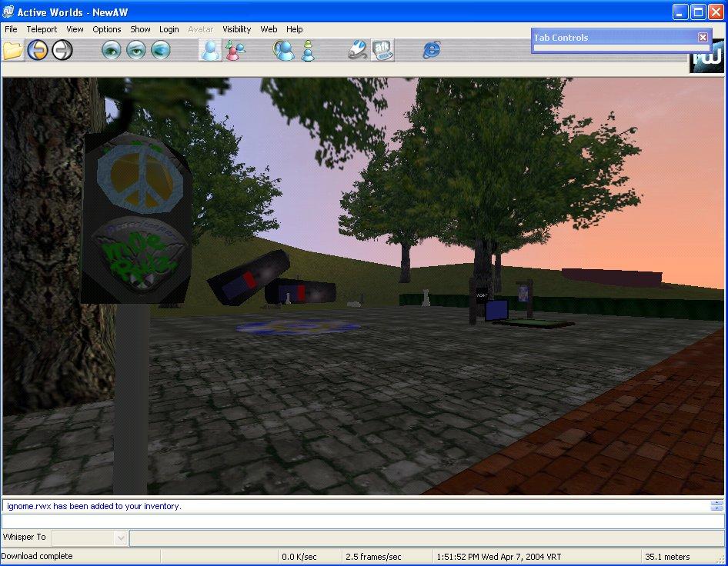
Task: Click the red and green avatars icon
Action: (234, 51)
